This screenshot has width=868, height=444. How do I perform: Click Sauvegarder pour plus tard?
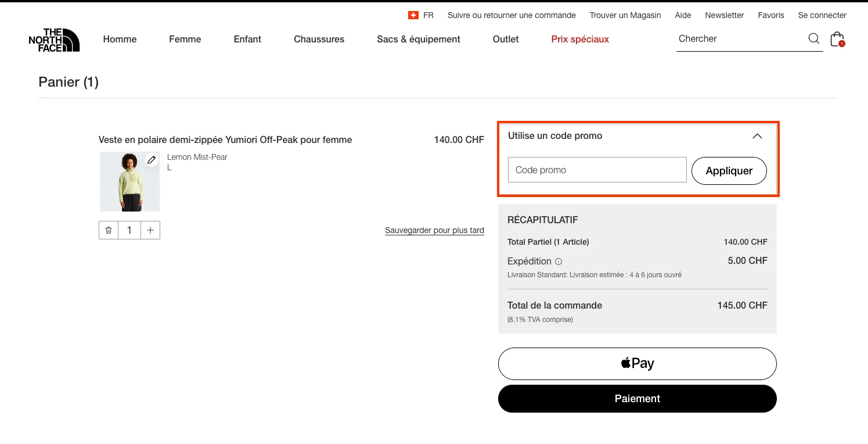pyautogui.click(x=434, y=230)
